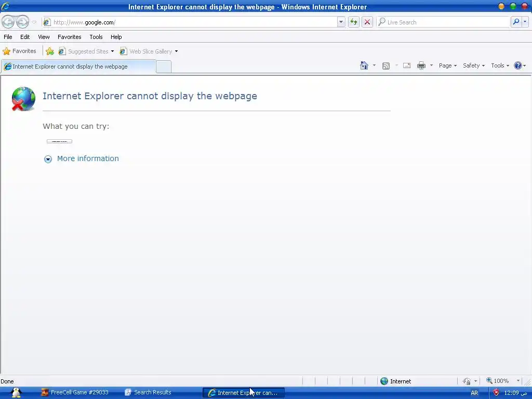This screenshot has height=399, width=532.
Task: Expand the Print options dropdown arrow
Action: [x=432, y=65]
